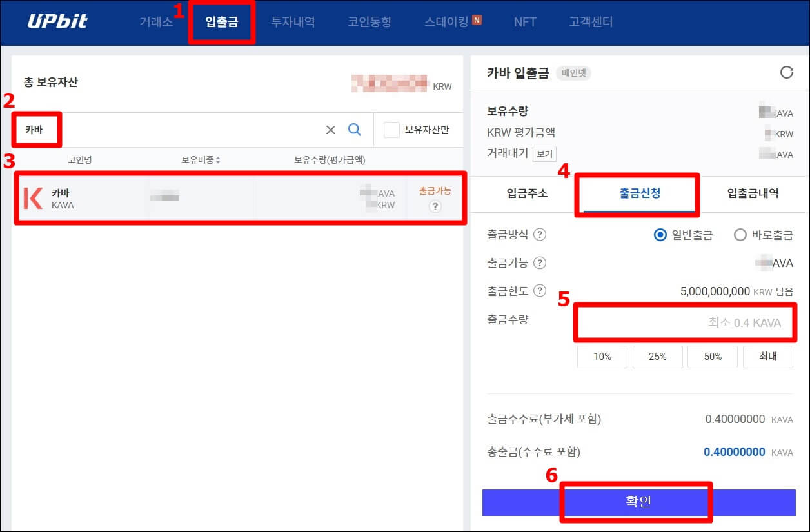The width and height of the screenshot is (810, 532).
Task: Open the 스테이킹 menu
Action: coord(446,22)
